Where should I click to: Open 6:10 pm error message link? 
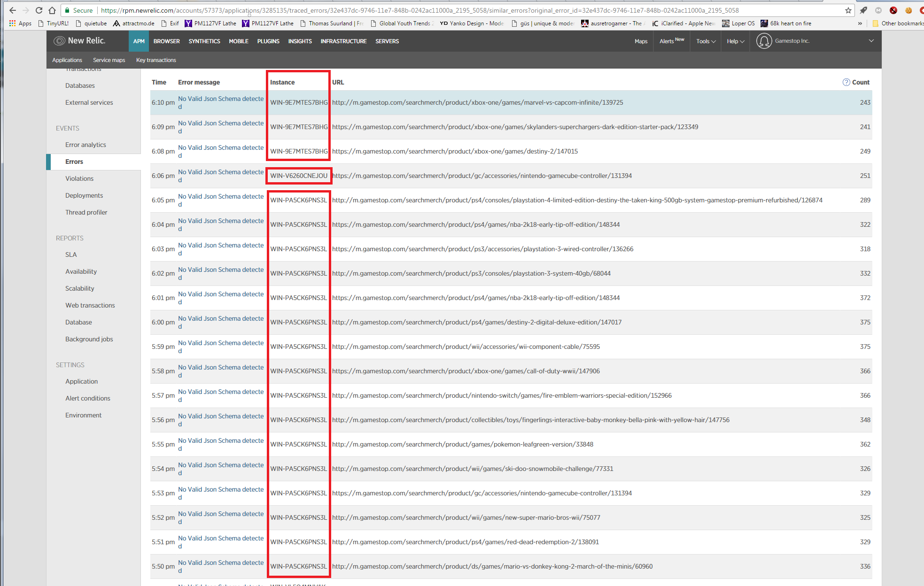click(x=221, y=102)
